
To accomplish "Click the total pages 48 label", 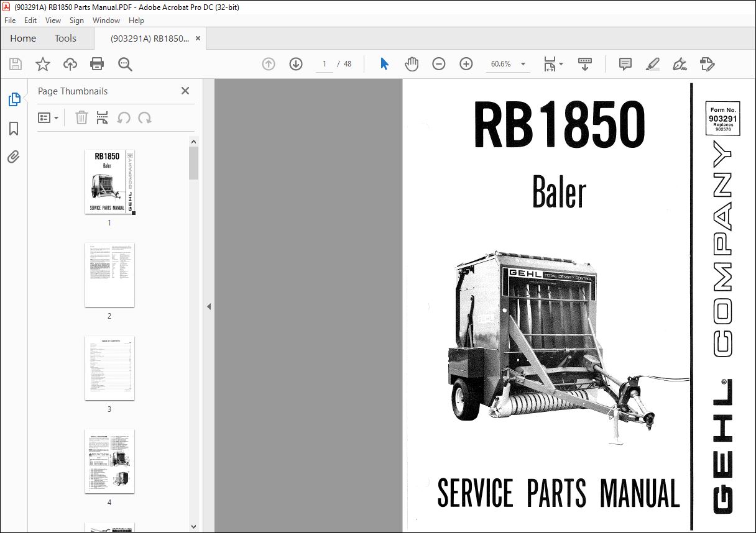I will point(348,64).
